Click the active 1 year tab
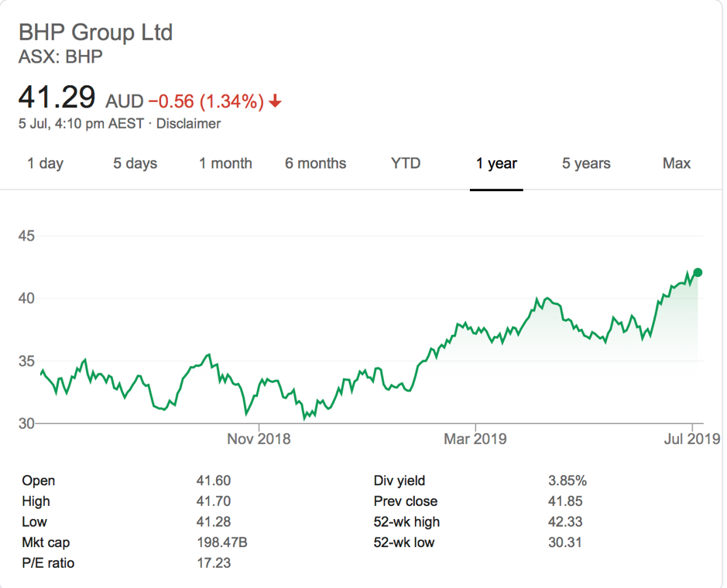The height and width of the screenshot is (588, 727). point(496,163)
